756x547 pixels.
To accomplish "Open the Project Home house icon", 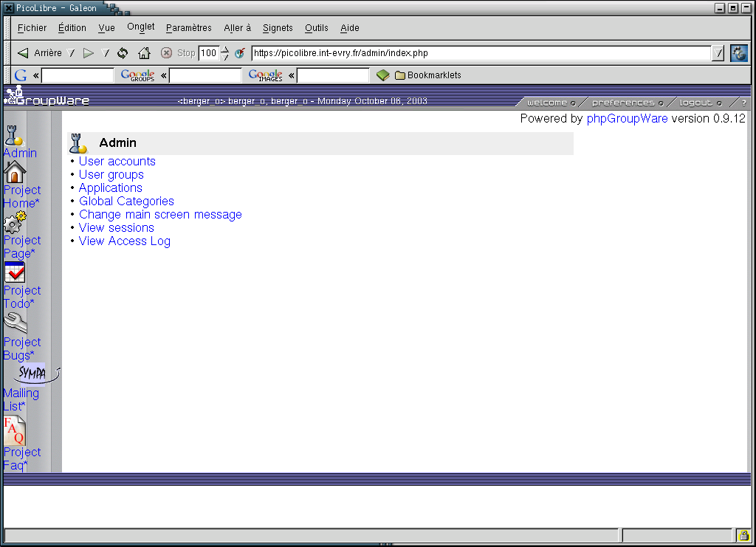I will (15, 172).
